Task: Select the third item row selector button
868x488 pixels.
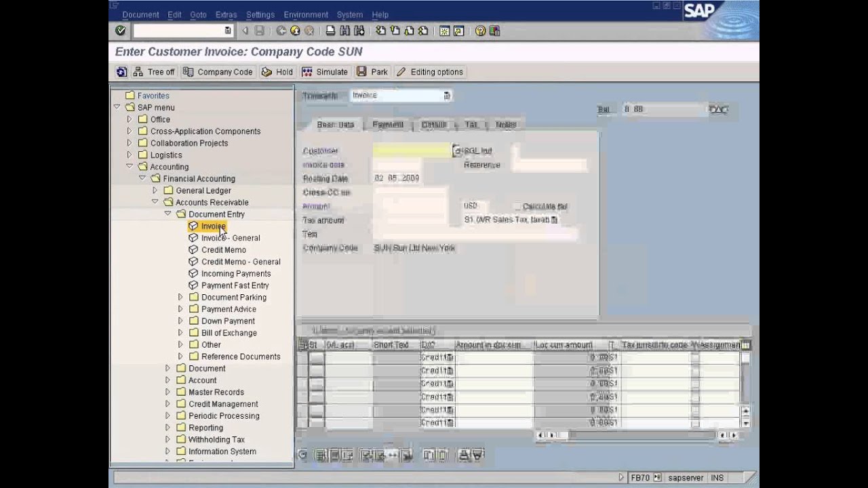Action: 317,384
